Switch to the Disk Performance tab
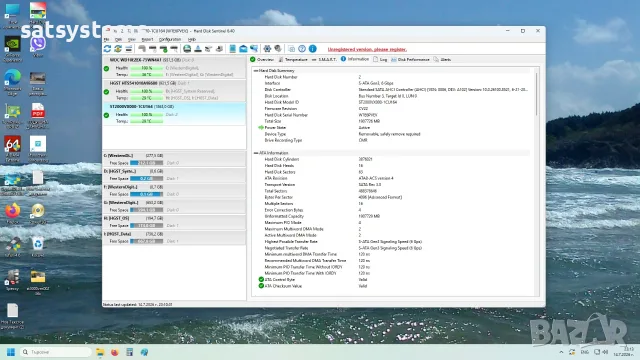Image resolution: width=640 pixels, height=360 pixels. (410, 60)
